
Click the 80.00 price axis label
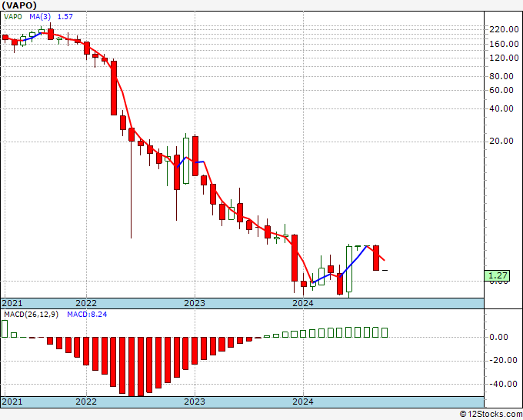click(501, 76)
